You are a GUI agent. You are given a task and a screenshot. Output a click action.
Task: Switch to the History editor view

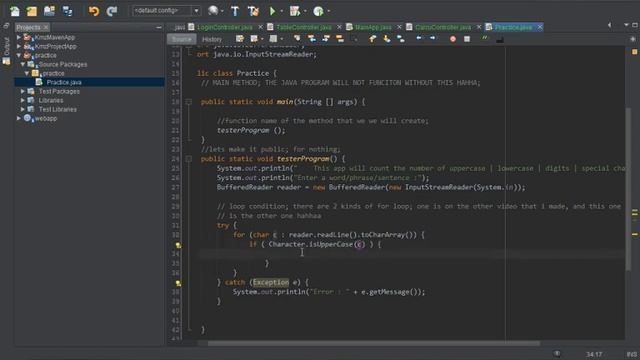[x=212, y=39]
